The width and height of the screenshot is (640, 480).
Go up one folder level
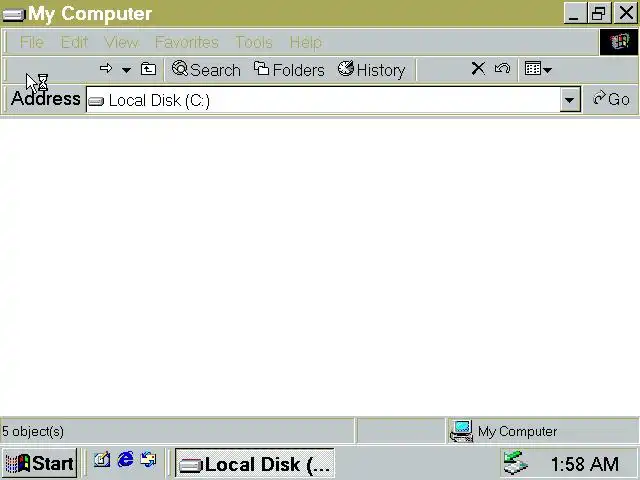point(148,69)
